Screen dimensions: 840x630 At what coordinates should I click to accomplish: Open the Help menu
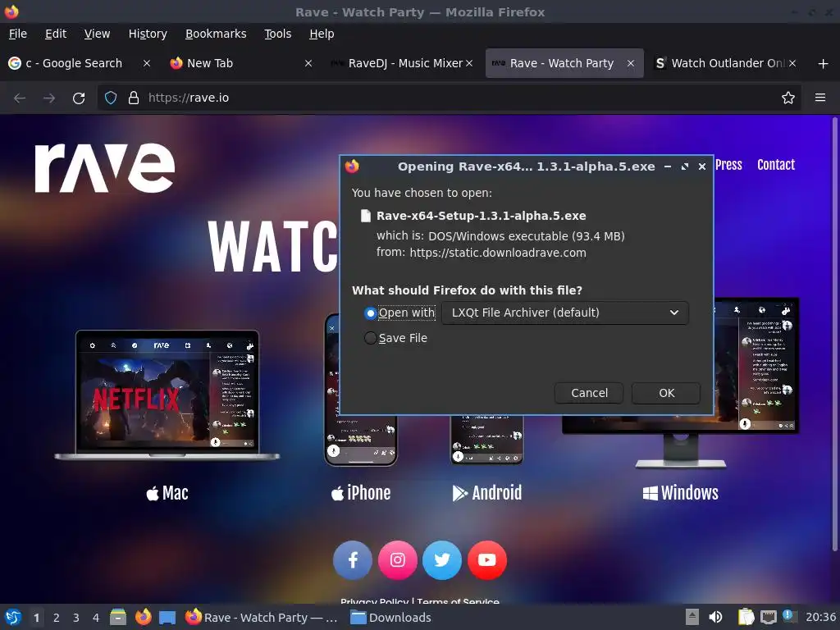322,34
